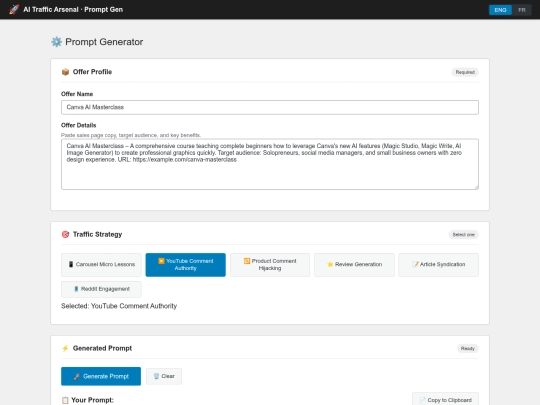Click the target icon beside Traffic Strategy
The width and height of the screenshot is (540, 405).
[65, 235]
